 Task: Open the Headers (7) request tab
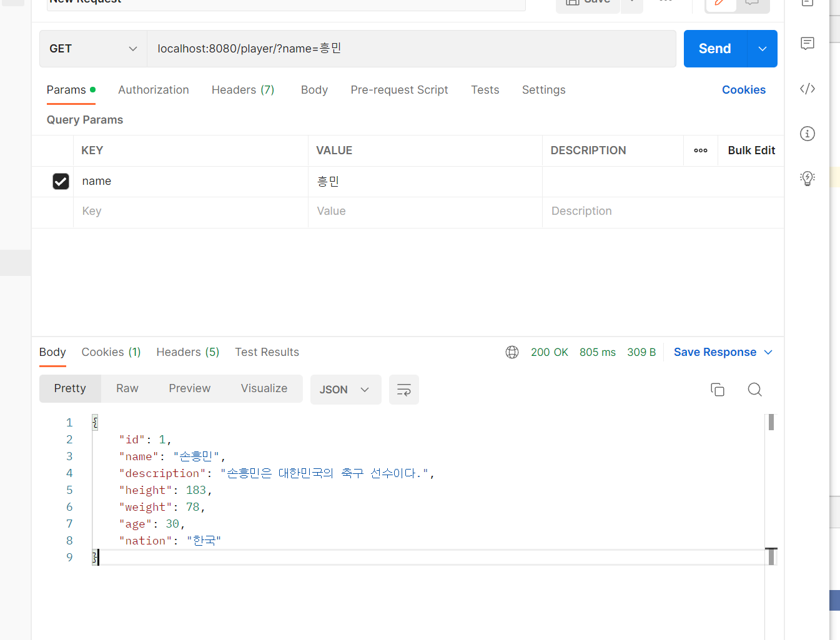pyautogui.click(x=243, y=90)
